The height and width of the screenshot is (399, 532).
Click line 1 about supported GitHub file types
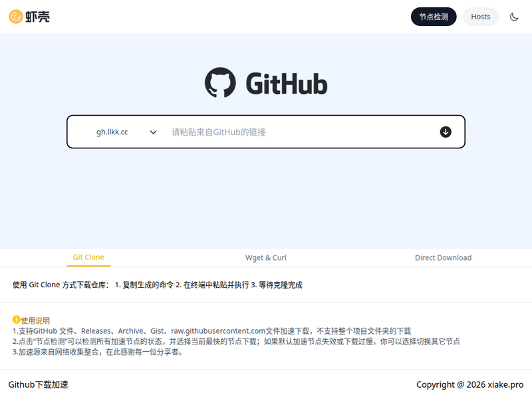point(211,331)
